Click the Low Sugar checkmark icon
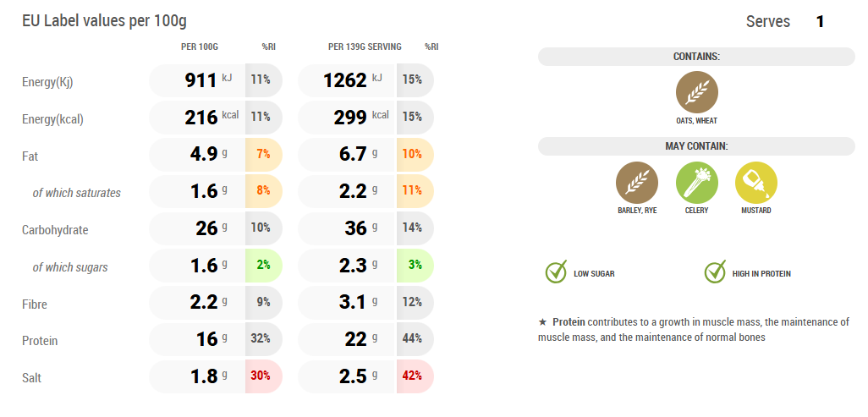The height and width of the screenshot is (417, 868). pos(556,272)
